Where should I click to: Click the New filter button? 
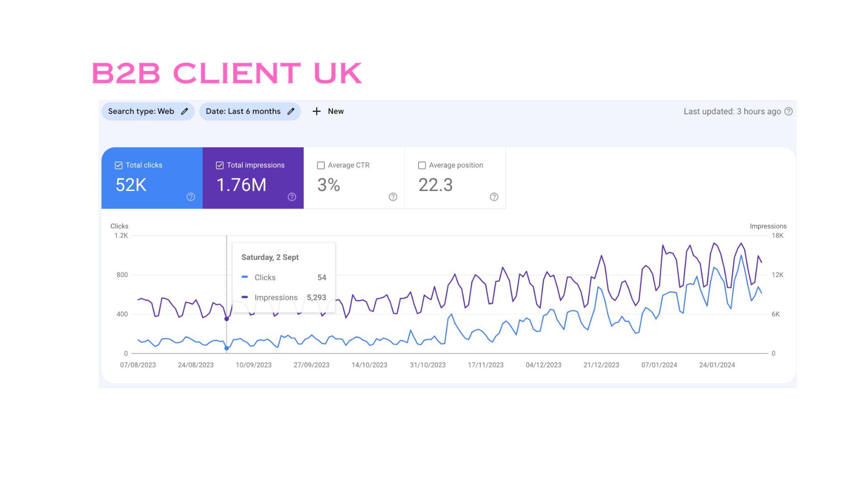click(335, 112)
